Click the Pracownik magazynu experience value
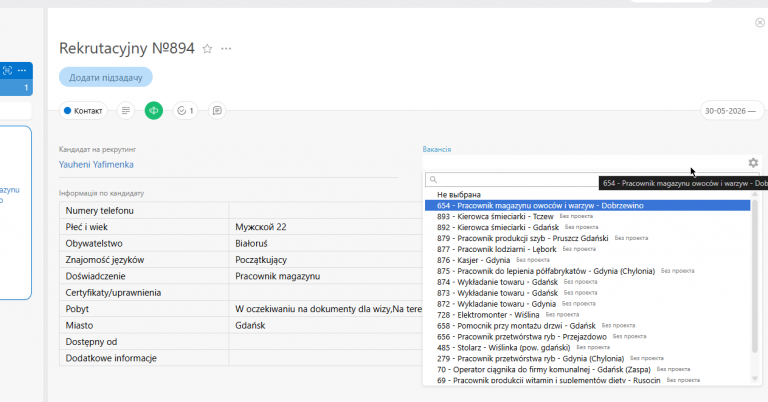This screenshot has height=402, width=768. pos(278,276)
